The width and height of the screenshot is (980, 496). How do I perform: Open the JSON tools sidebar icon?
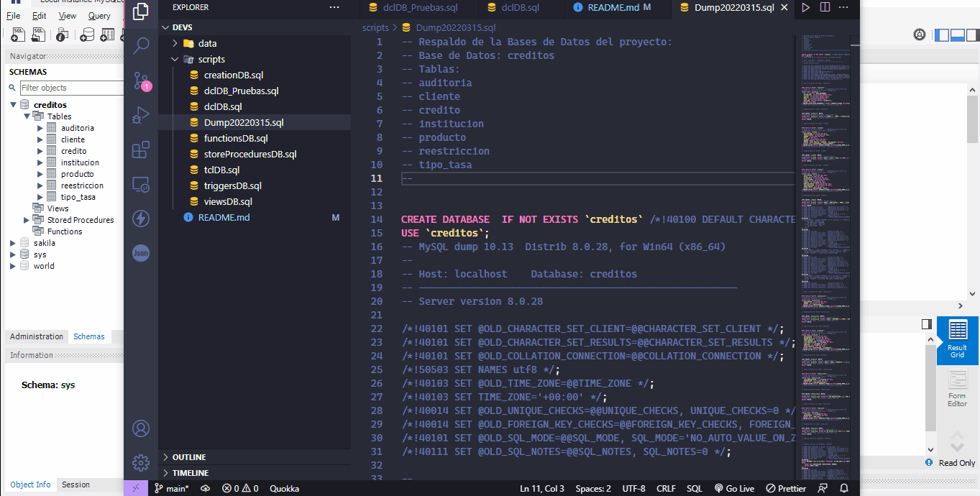pos(140,252)
